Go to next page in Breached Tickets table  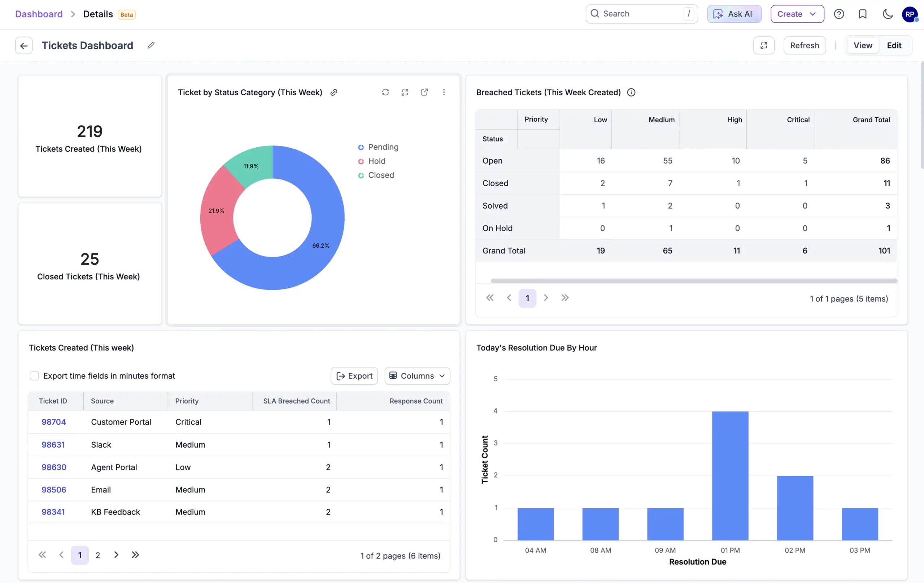click(x=546, y=298)
